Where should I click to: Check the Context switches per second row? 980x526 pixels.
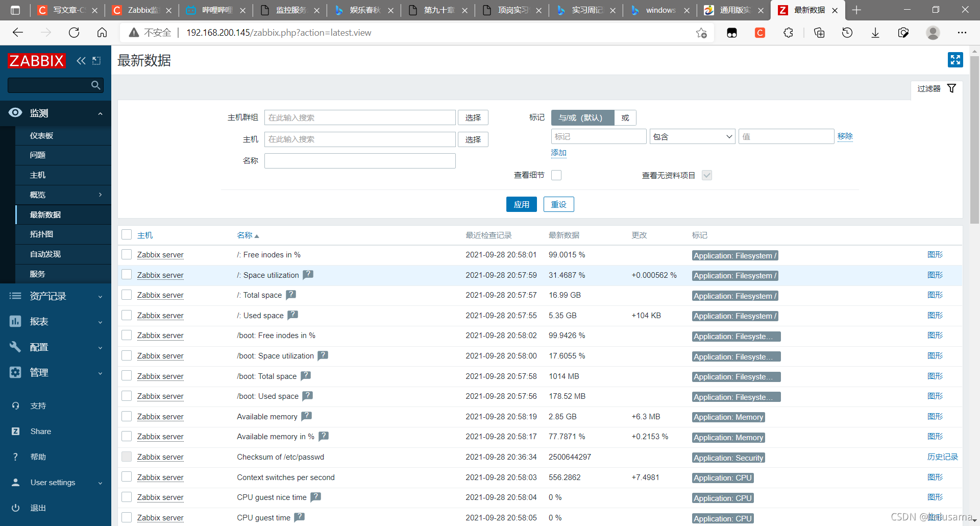[x=127, y=477]
